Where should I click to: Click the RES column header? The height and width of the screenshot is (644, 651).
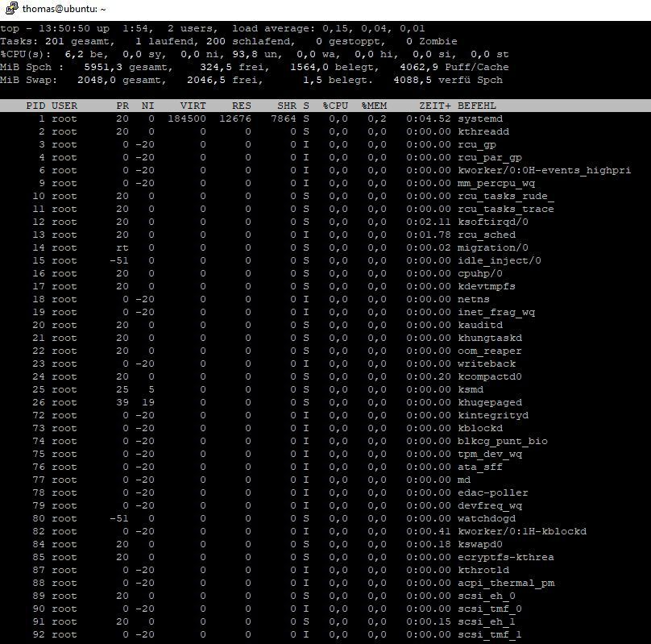(x=241, y=106)
